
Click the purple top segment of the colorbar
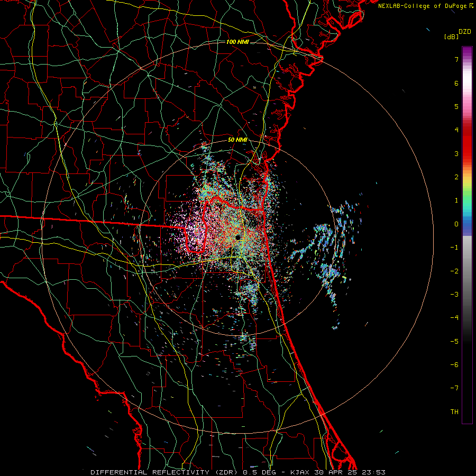[467, 52]
